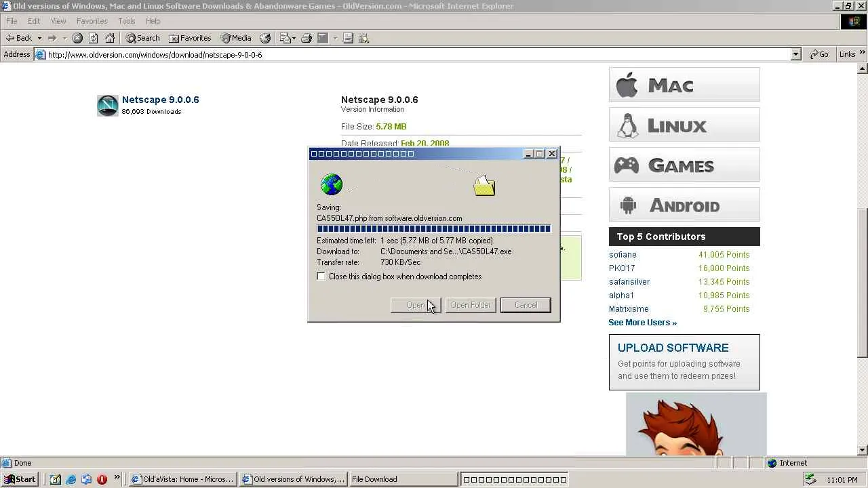Image resolution: width=868 pixels, height=488 pixels.
Task: Click the Forward arrow toolbar button
Action: [x=52, y=38]
